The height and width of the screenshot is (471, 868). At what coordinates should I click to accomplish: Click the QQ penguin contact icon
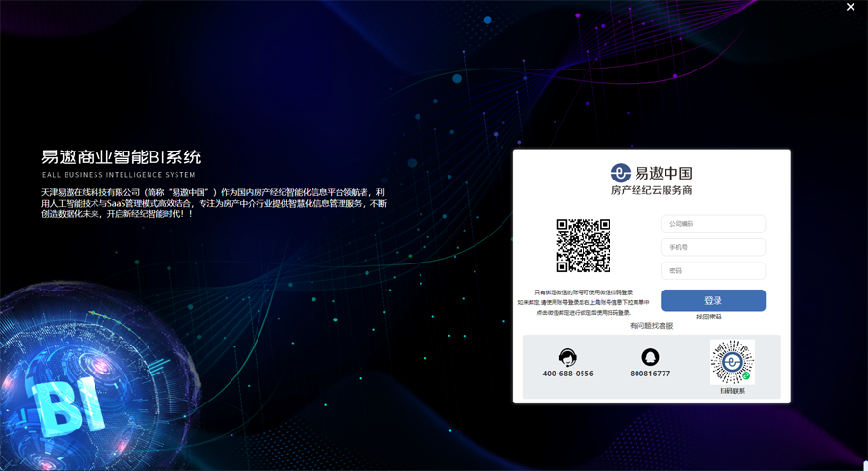click(x=650, y=357)
